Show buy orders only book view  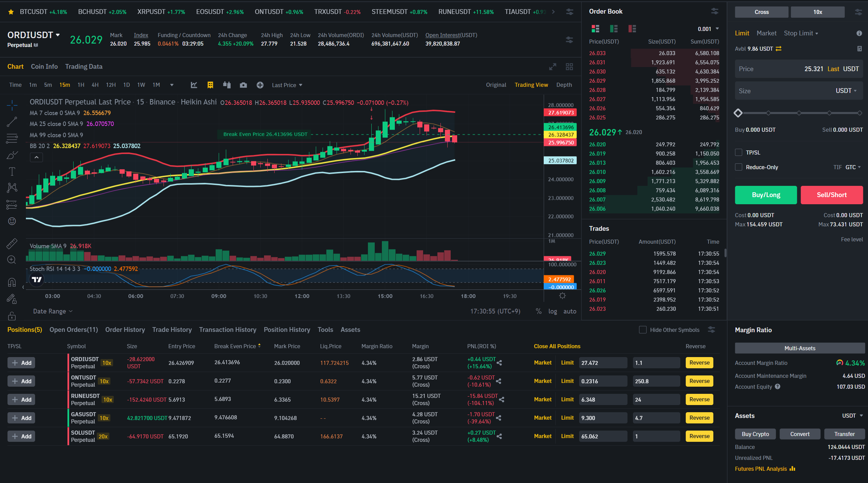click(614, 29)
